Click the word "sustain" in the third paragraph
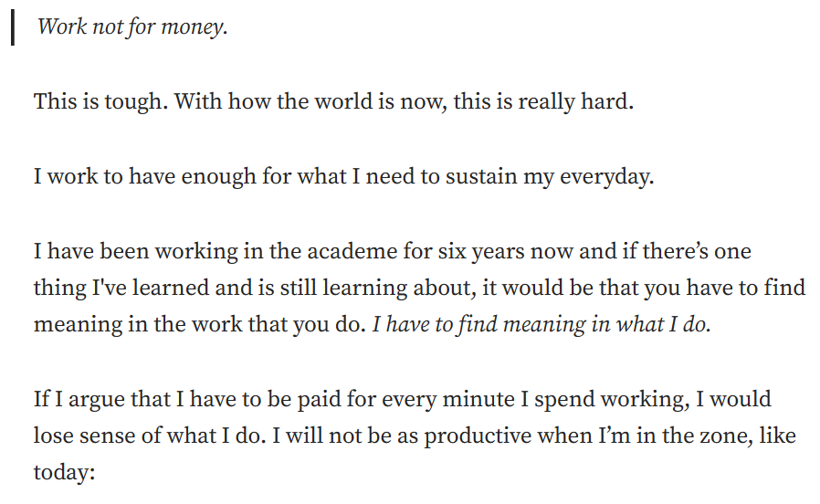The image size is (820, 504). pos(481,176)
